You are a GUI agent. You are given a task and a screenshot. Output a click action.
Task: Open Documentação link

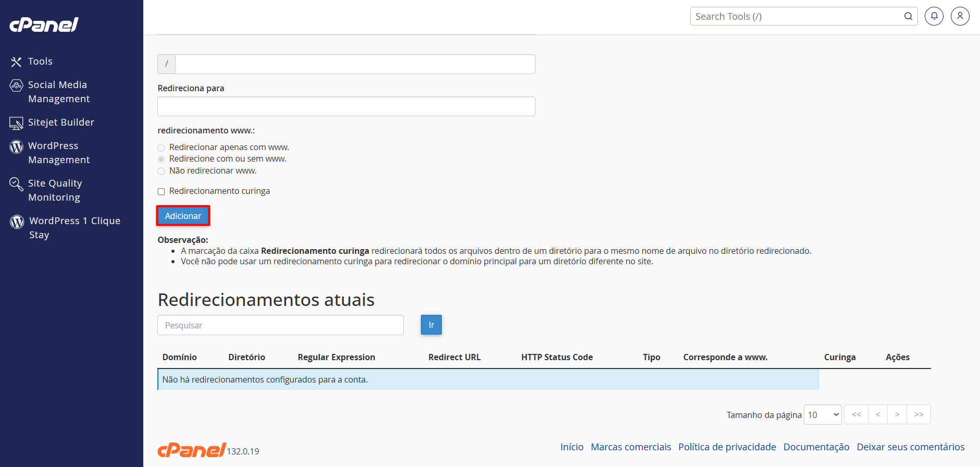[816, 447]
